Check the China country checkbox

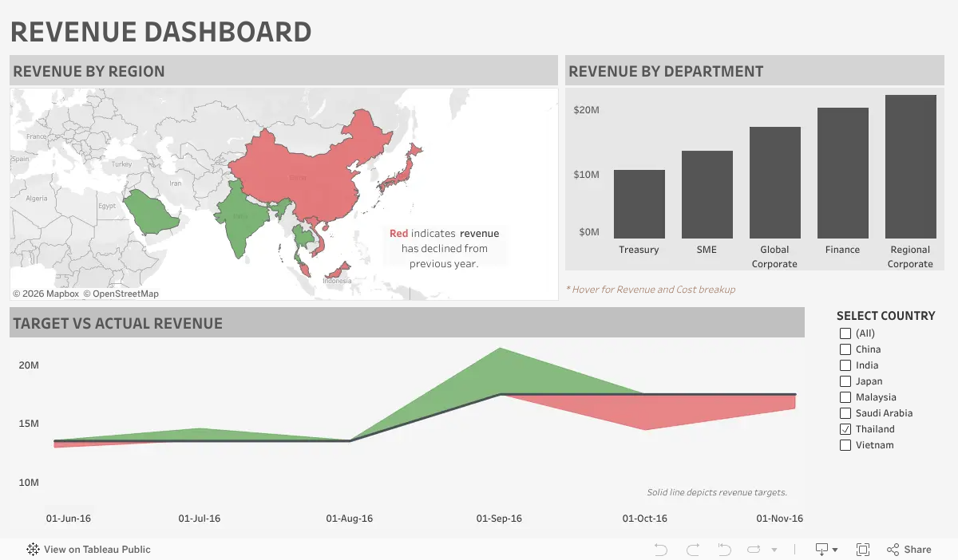coord(845,349)
